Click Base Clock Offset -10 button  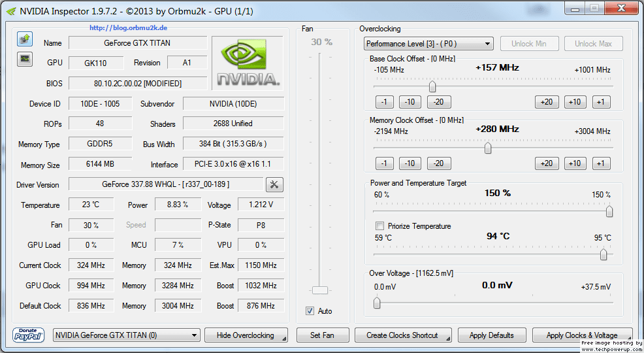click(x=410, y=102)
